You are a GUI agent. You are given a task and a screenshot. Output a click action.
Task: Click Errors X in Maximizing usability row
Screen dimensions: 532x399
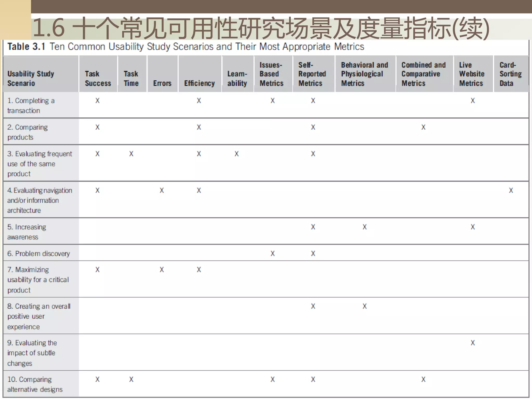(162, 270)
